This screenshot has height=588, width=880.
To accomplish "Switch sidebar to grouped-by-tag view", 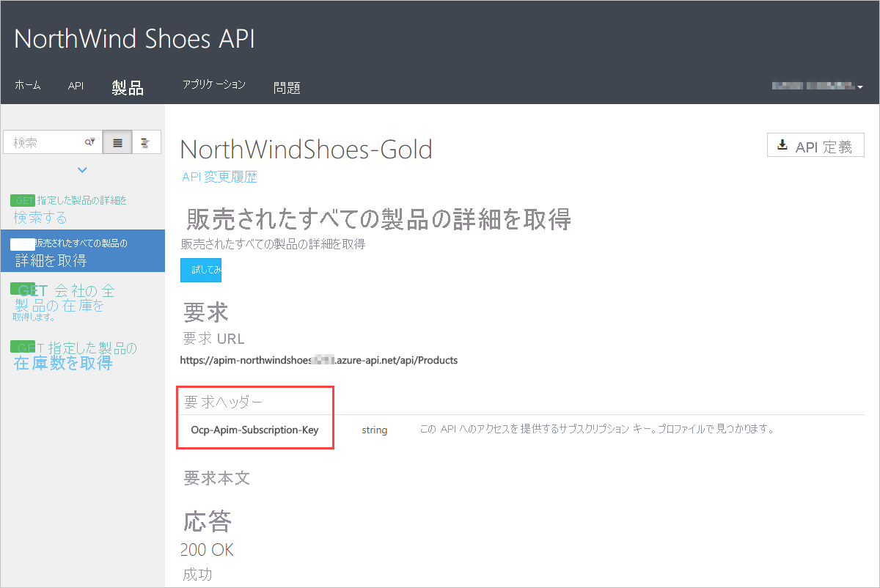I will (x=144, y=142).
